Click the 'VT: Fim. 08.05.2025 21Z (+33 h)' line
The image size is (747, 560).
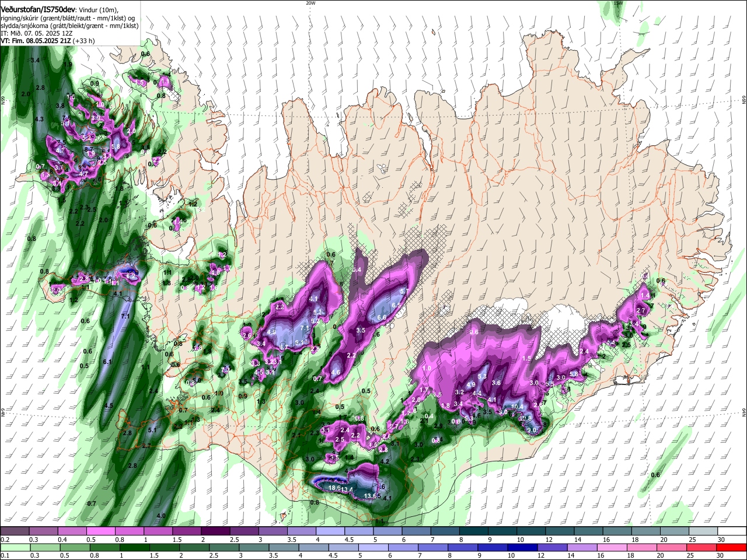point(47,41)
